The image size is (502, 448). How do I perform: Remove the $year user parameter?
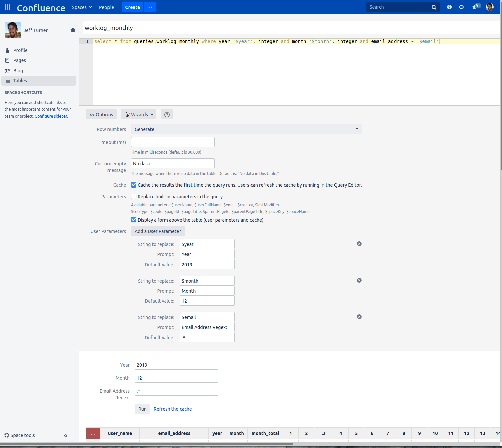point(359,244)
